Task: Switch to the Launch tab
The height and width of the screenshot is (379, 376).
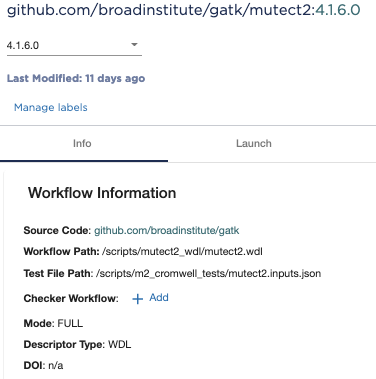Action: point(254,143)
